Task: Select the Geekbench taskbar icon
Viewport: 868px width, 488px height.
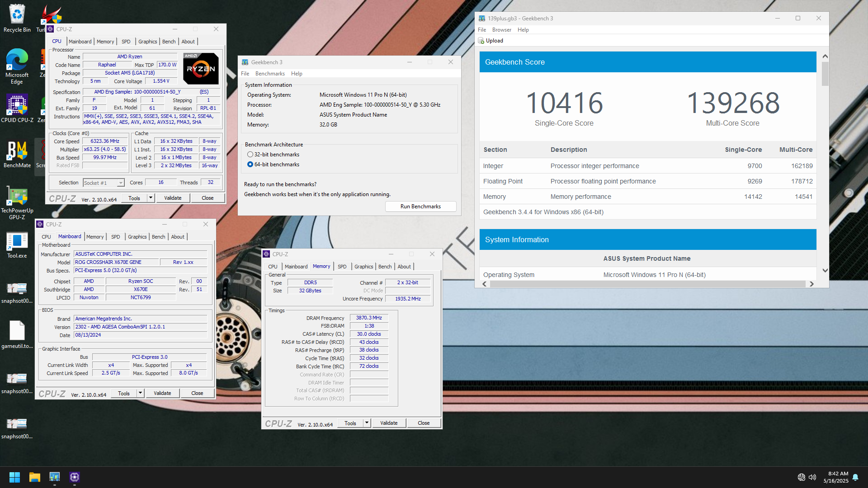Action: pos(55,477)
